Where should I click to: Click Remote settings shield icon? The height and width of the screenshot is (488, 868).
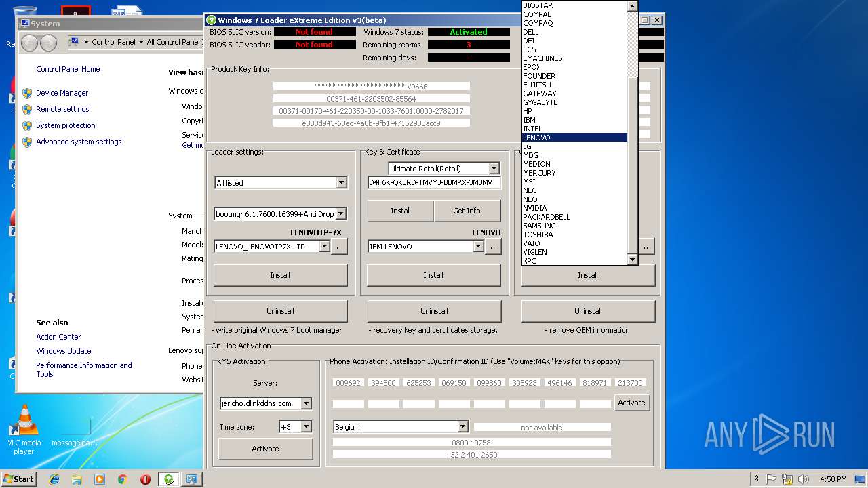click(27, 109)
